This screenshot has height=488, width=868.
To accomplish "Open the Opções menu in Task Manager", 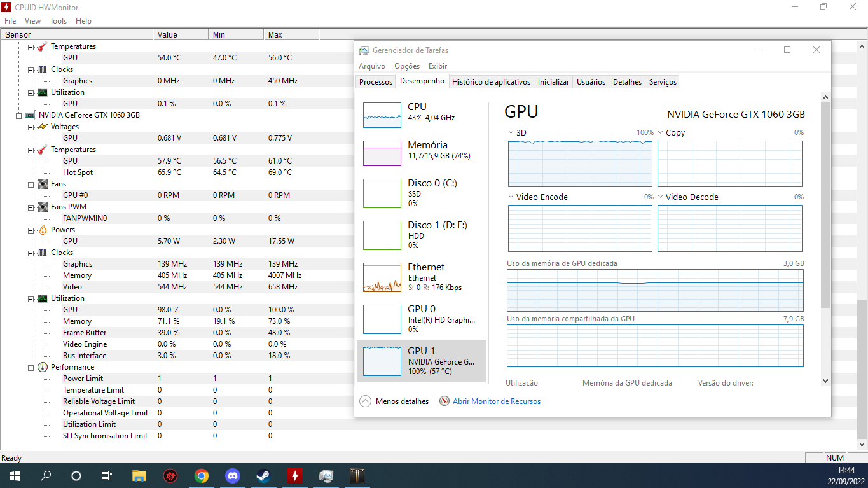I will (x=407, y=66).
